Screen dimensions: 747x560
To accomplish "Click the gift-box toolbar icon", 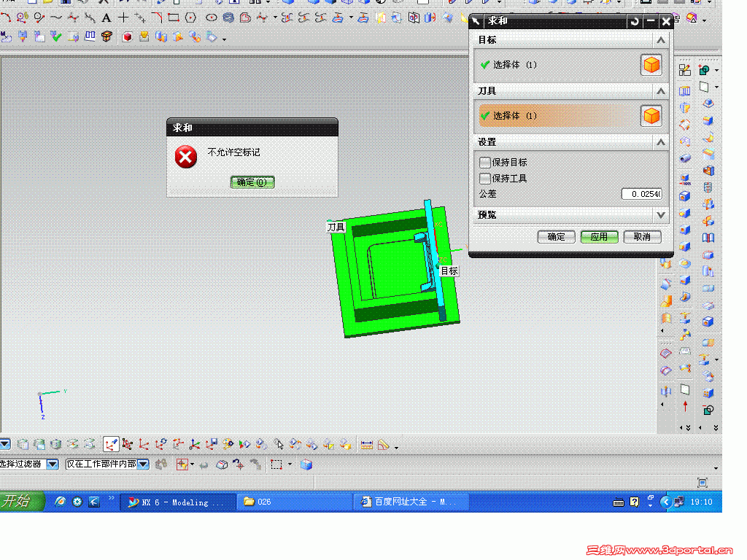I will pyautogui.click(x=107, y=36).
